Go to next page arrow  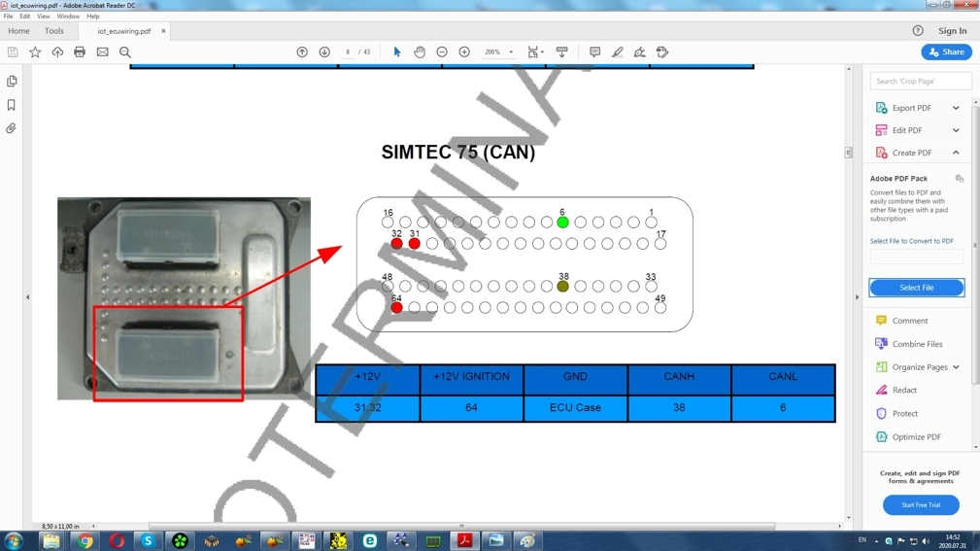[x=324, y=52]
